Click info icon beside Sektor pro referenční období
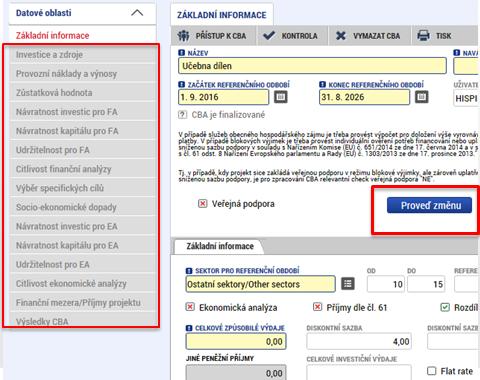 pyautogui.click(x=189, y=270)
